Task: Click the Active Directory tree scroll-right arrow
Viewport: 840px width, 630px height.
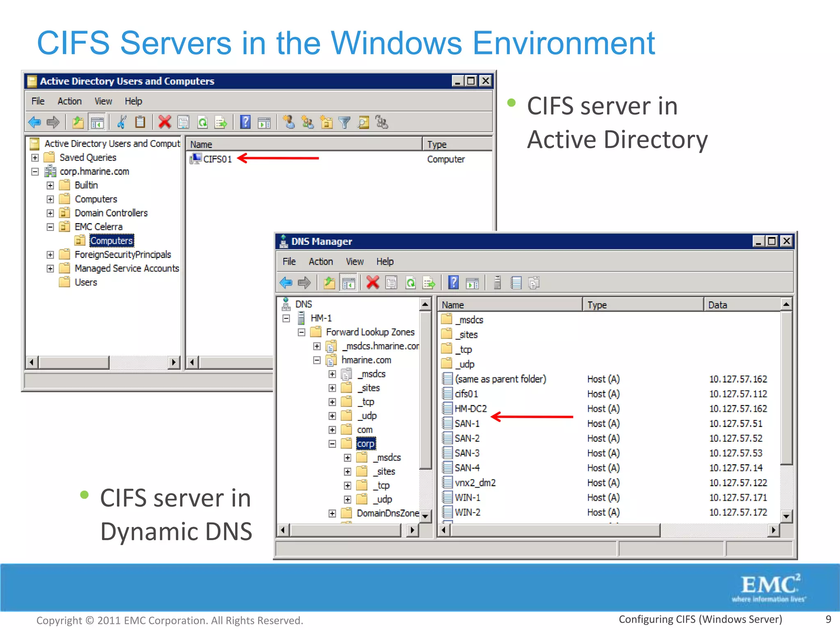Action: coord(174,362)
